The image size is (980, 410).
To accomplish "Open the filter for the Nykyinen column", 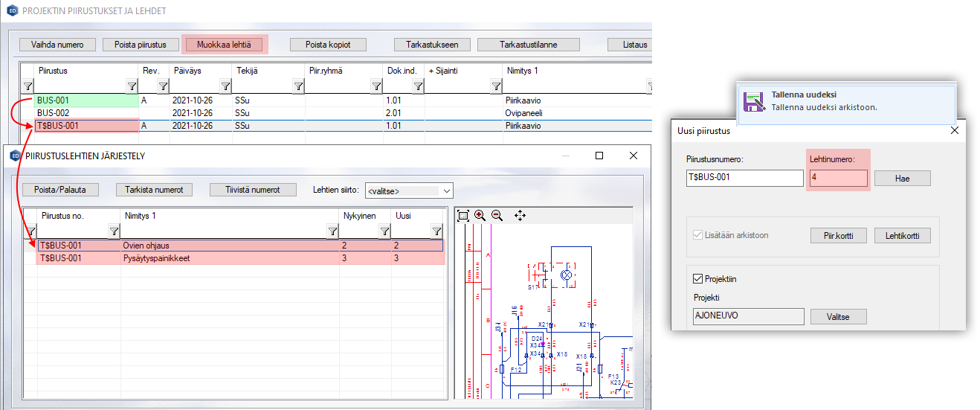I will tap(384, 232).
